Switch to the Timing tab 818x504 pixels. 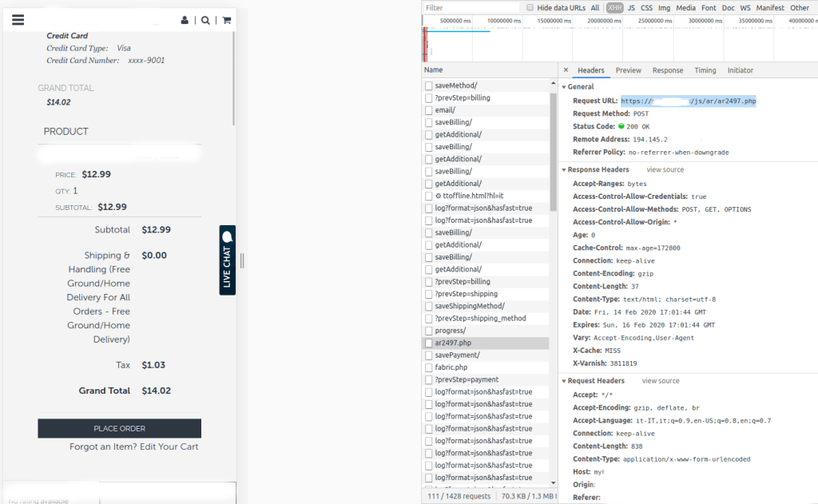pyautogui.click(x=705, y=70)
